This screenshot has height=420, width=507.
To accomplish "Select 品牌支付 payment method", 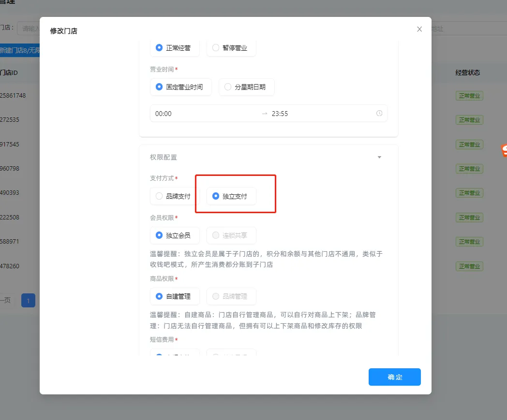I will tap(175, 196).
